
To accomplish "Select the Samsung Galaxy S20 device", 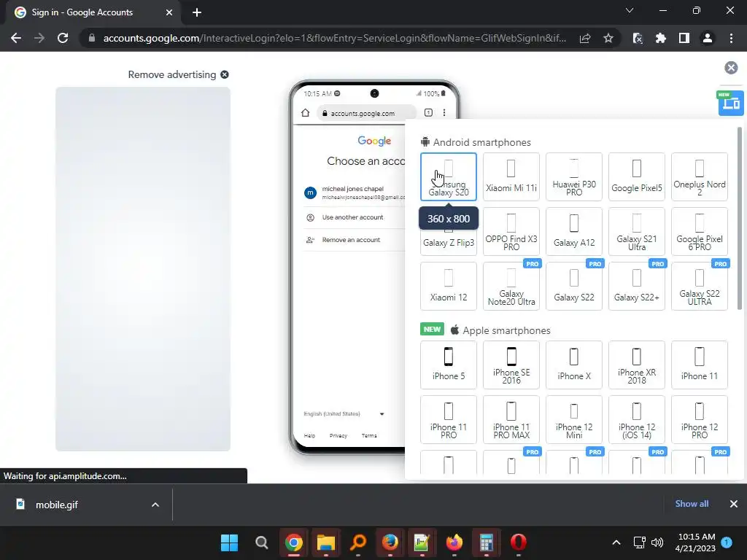I will [x=449, y=176].
